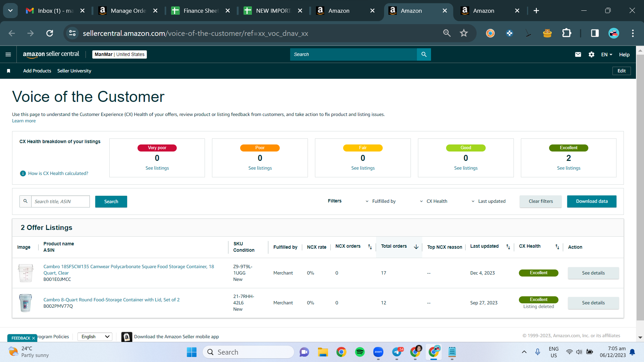Open See details for Cambro 8-Quart Round
Viewport: 644px width, 362px height.
[593, 303]
